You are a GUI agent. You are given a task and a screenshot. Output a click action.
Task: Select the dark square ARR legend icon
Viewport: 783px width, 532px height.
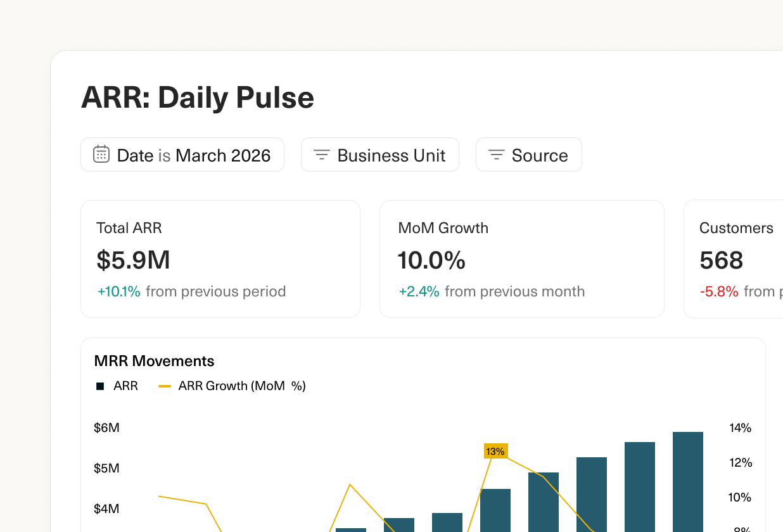pos(99,385)
